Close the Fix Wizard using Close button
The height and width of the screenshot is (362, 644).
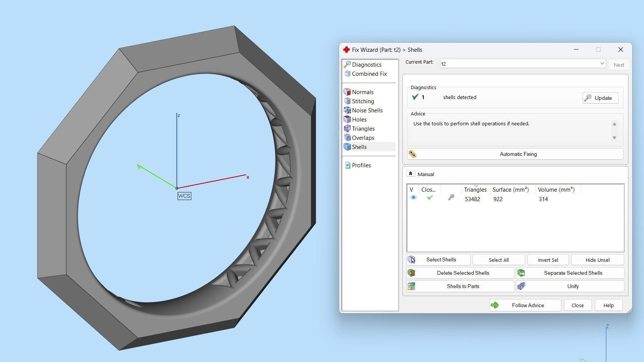[577, 305]
